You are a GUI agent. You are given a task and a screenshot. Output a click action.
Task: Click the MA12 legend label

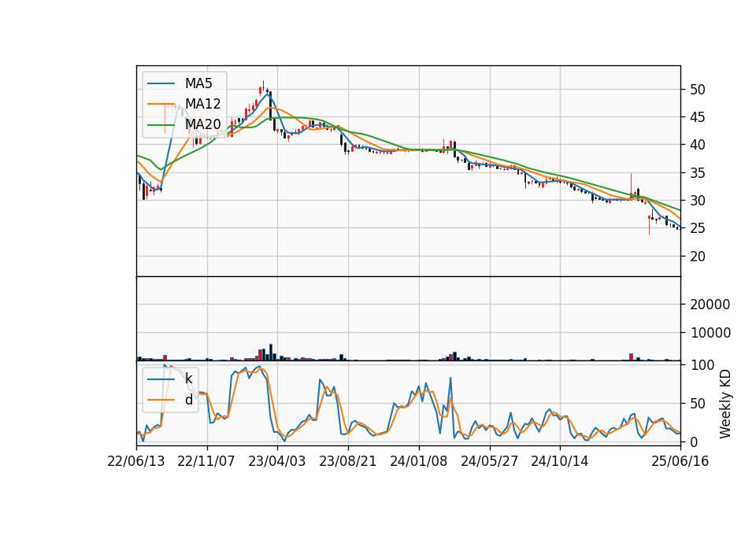(x=202, y=104)
